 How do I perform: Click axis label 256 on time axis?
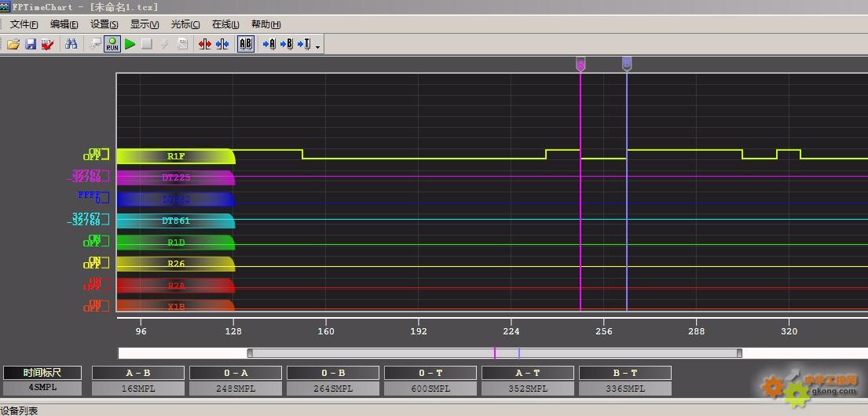coord(603,331)
